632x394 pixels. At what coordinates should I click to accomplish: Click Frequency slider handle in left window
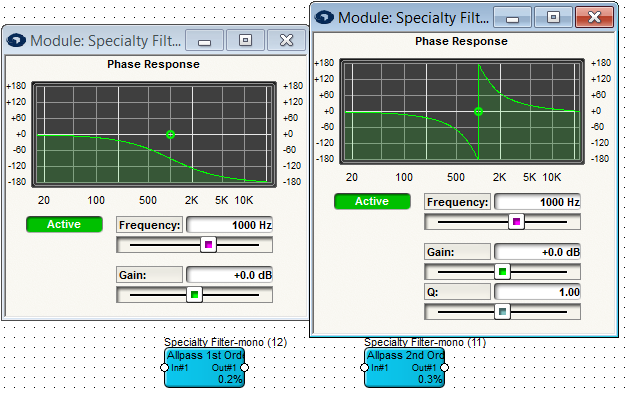[208, 245]
